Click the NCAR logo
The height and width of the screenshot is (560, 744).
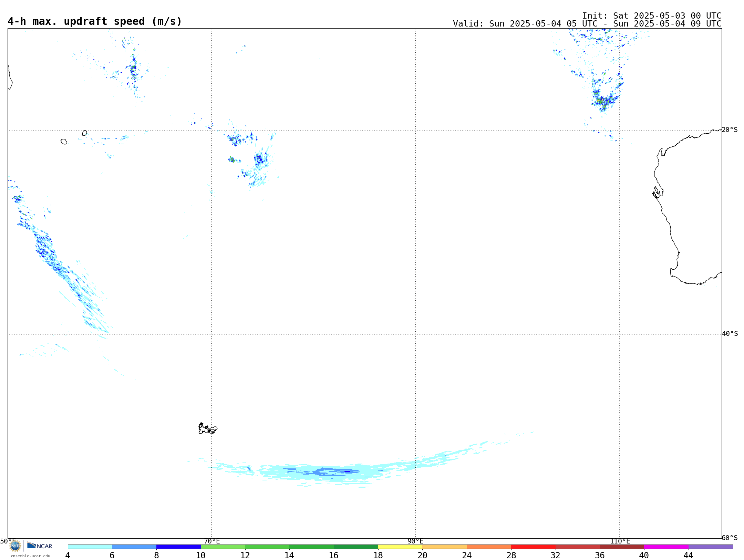pos(40,546)
